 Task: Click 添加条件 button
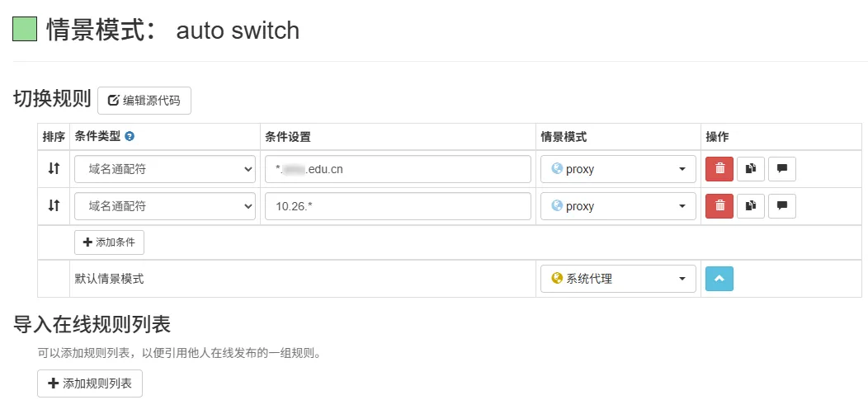click(x=110, y=242)
